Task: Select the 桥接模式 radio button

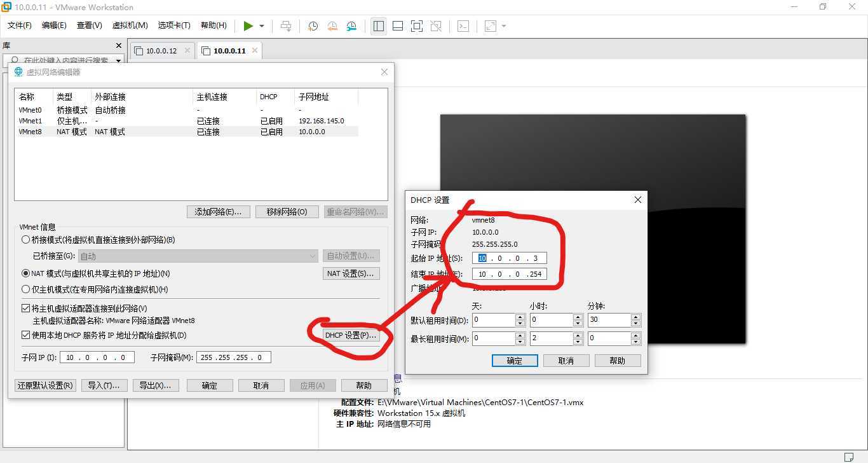Action: pyautogui.click(x=26, y=240)
